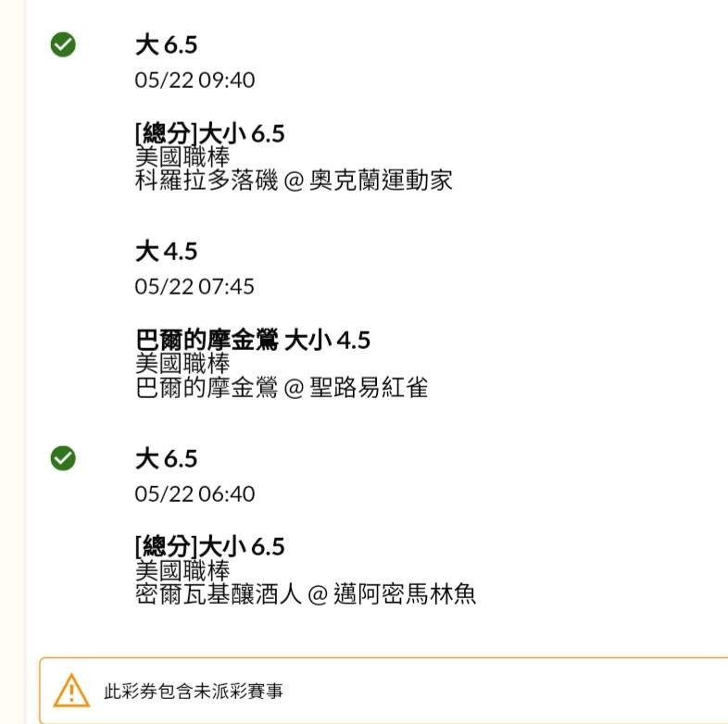The image size is (728, 724).
Task: Click [總分]大小 6.5 heading above 科羅拉多落磯 matchup
Action: pyautogui.click(x=209, y=133)
